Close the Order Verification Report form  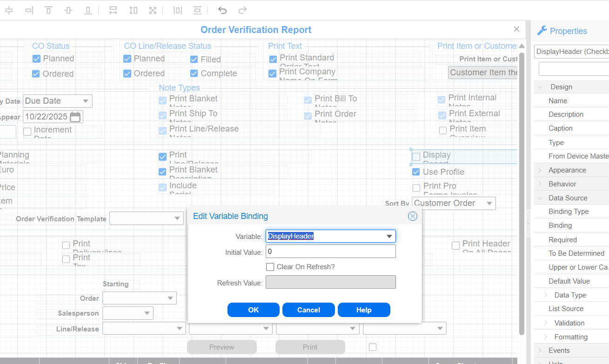tap(516, 29)
